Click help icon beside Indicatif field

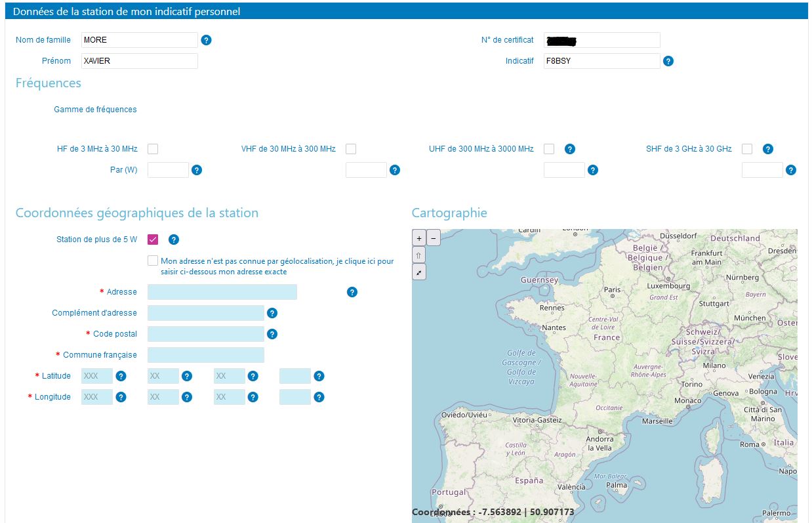coord(668,61)
